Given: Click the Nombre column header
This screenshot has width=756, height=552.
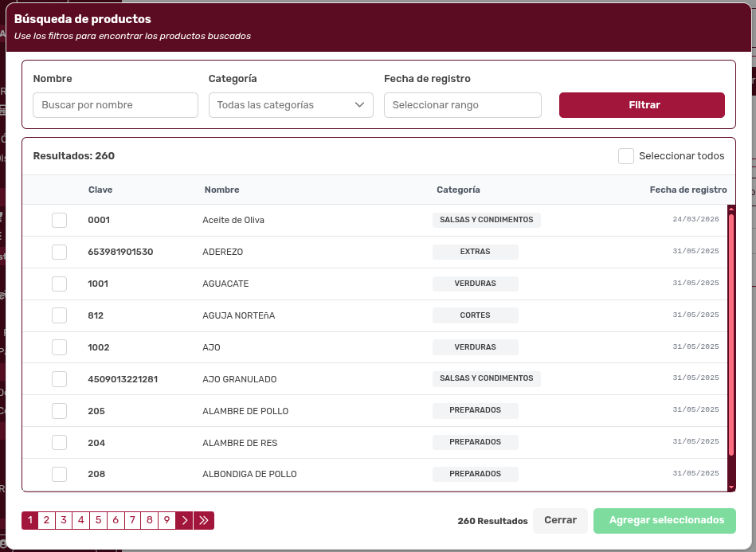Looking at the screenshot, I should pyautogui.click(x=221, y=190).
